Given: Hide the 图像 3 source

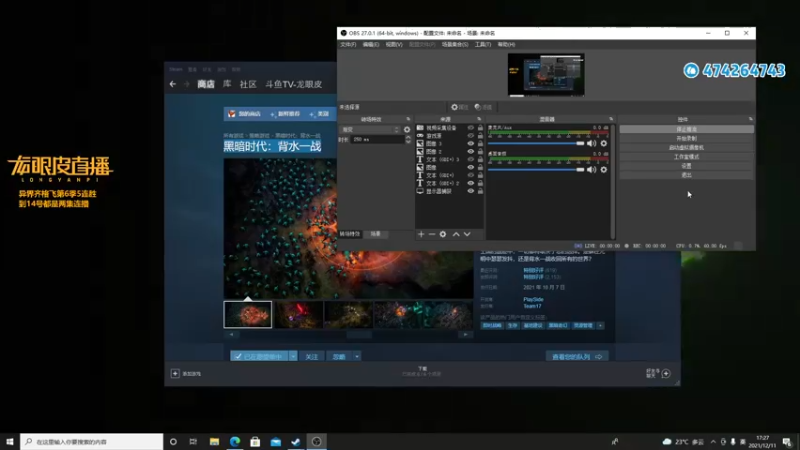Looking at the screenshot, I should pos(470,144).
